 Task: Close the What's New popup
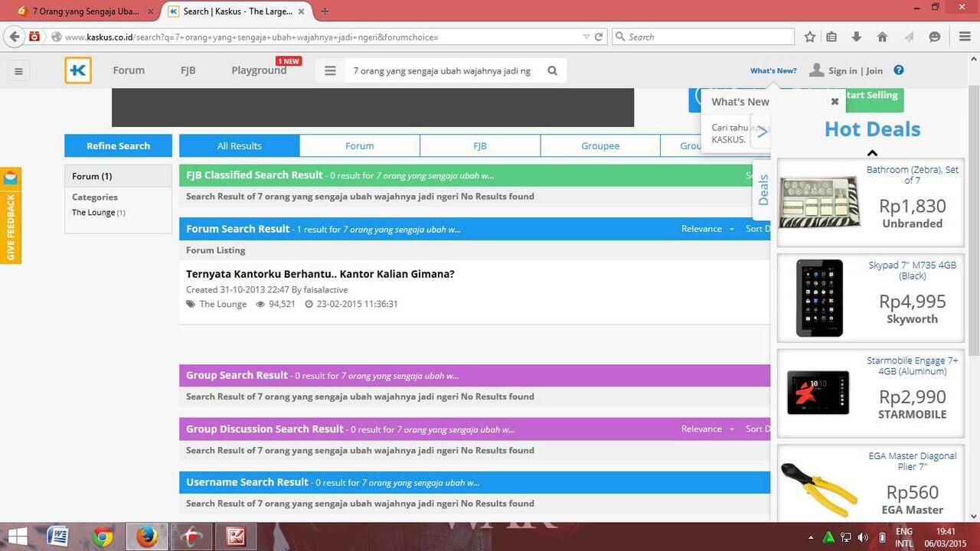tap(835, 101)
